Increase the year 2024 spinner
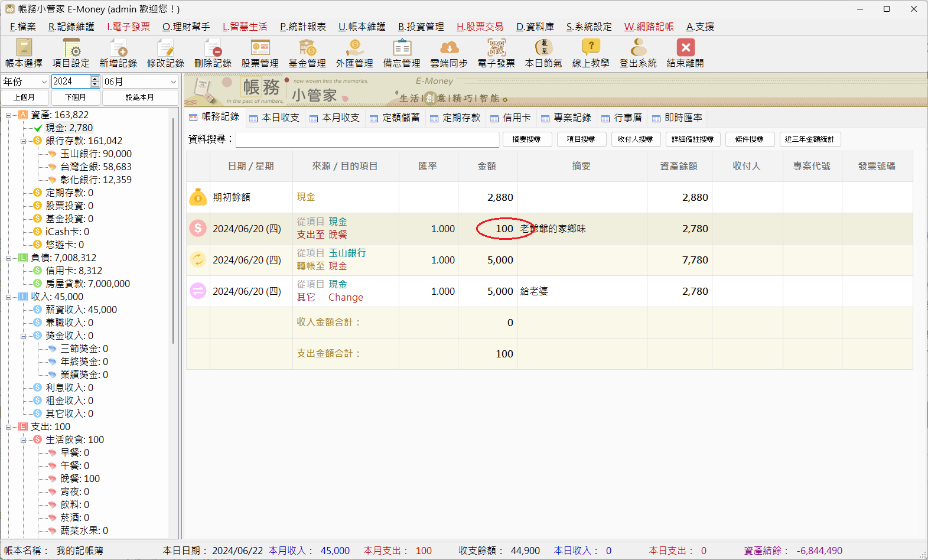The image size is (928, 560). 95,79
